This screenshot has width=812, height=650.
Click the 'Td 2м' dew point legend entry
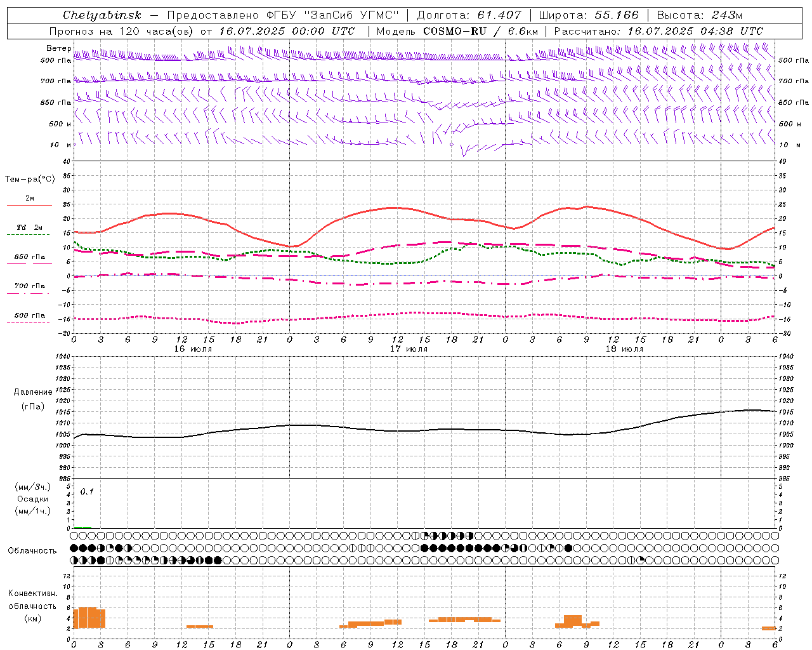(29, 227)
